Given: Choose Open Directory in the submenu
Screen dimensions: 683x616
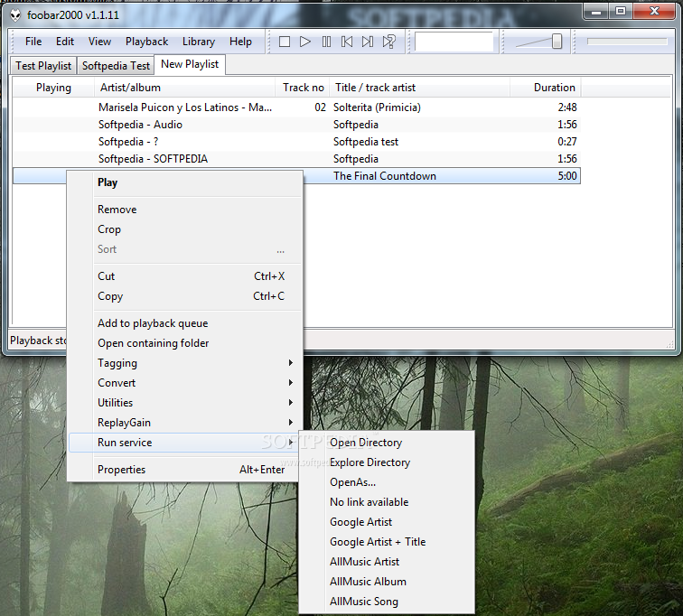Looking at the screenshot, I should 387,443.
